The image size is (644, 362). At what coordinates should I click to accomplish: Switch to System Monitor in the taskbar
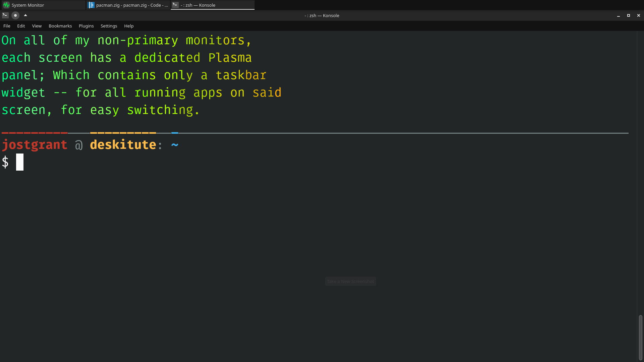click(43, 5)
